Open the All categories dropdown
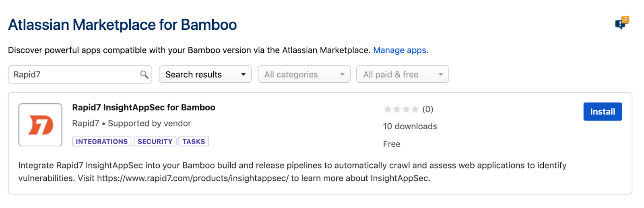This screenshot has width=644, height=208. 304,75
